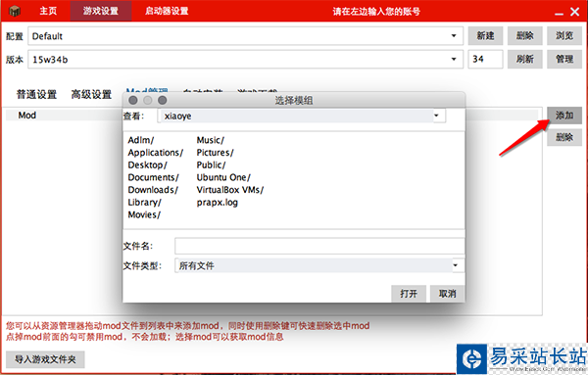The image size is (588, 375).
Task: Click the 取消 button
Action: coord(447,294)
